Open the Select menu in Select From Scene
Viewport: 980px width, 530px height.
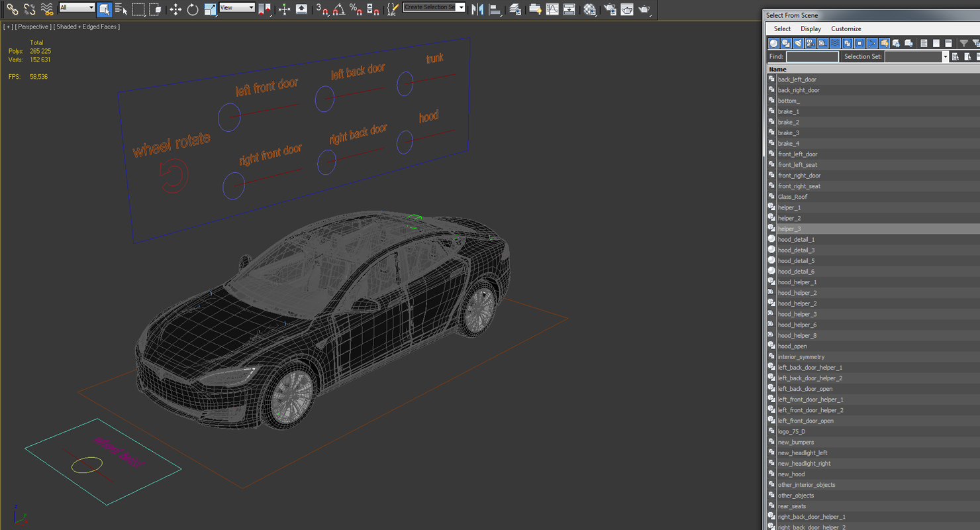coord(782,28)
